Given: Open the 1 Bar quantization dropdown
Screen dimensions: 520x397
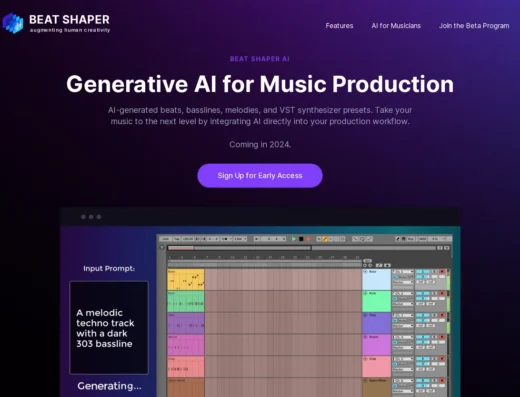Looking at the screenshot, I should pyautogui.click(x=240, y=239).
